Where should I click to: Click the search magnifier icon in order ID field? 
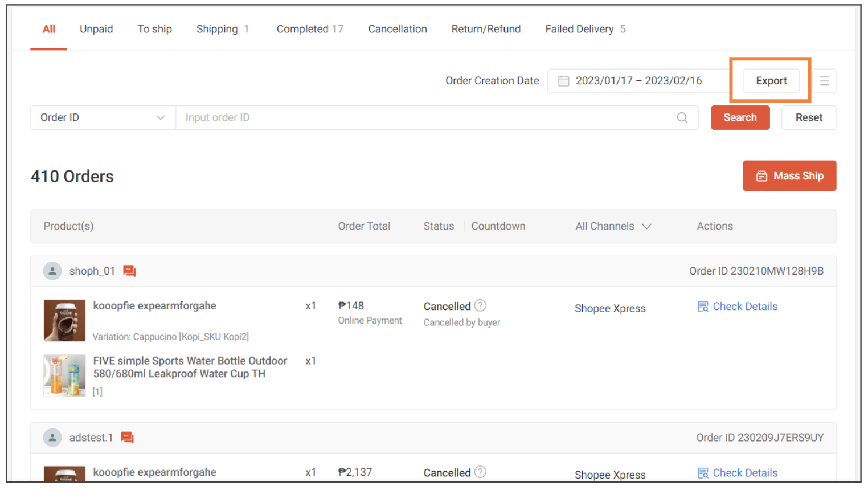click(x=682, y=118)
